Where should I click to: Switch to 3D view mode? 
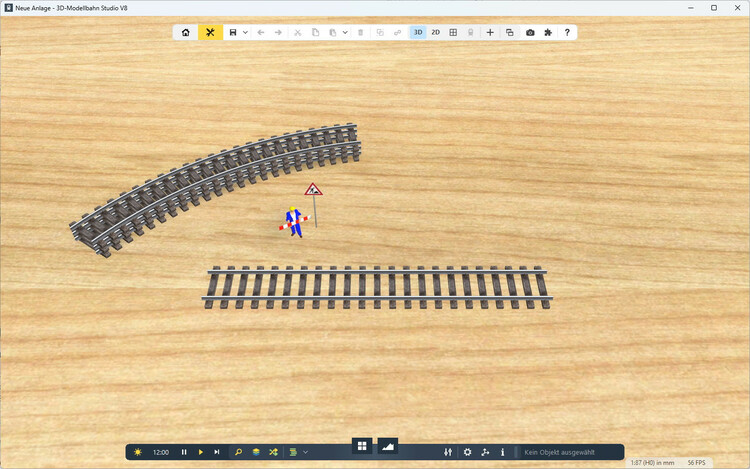click(x=418, y=32)
